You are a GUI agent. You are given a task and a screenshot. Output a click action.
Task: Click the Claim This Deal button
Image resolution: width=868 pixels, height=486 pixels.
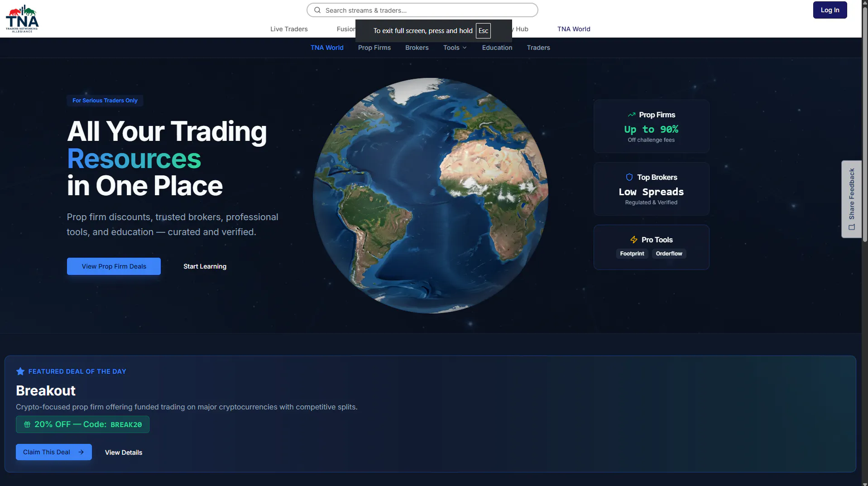tap(54, 452)
